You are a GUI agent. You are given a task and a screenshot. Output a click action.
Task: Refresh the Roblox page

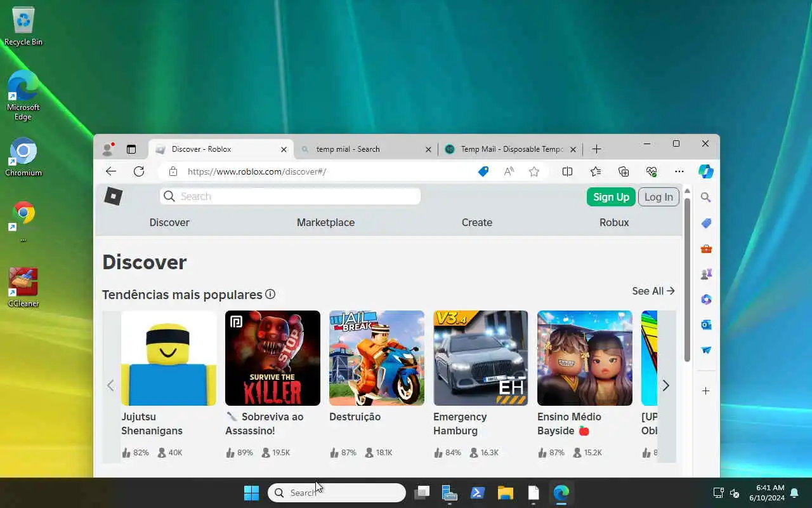[x=139, y=171]
